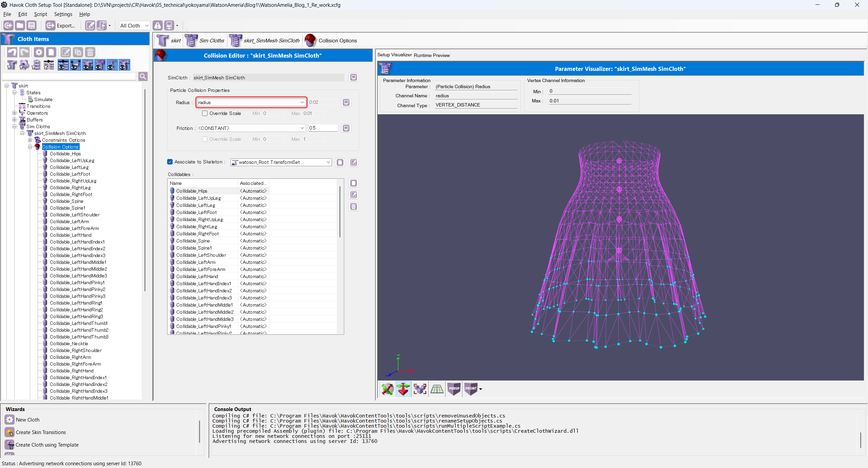Click edit collidable icon beside Collidables list
The width and height of the screenshot is (868, 468).
pyautogui.click(x=354, y=195)
